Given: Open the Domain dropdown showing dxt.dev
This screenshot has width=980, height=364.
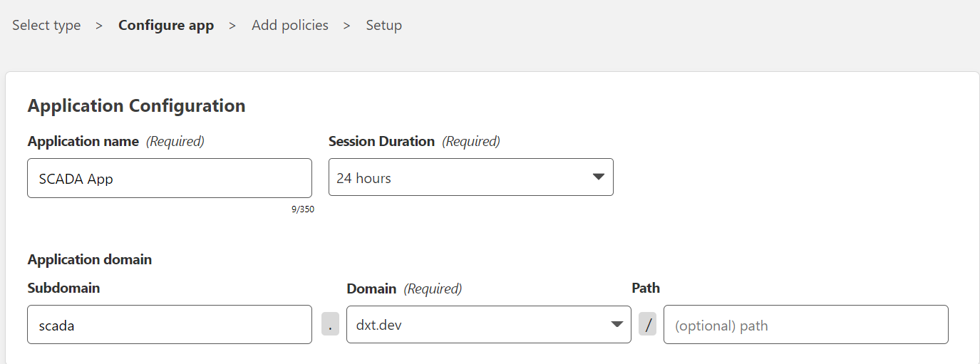Looking at the screenshot, I should tap(489, 324).
